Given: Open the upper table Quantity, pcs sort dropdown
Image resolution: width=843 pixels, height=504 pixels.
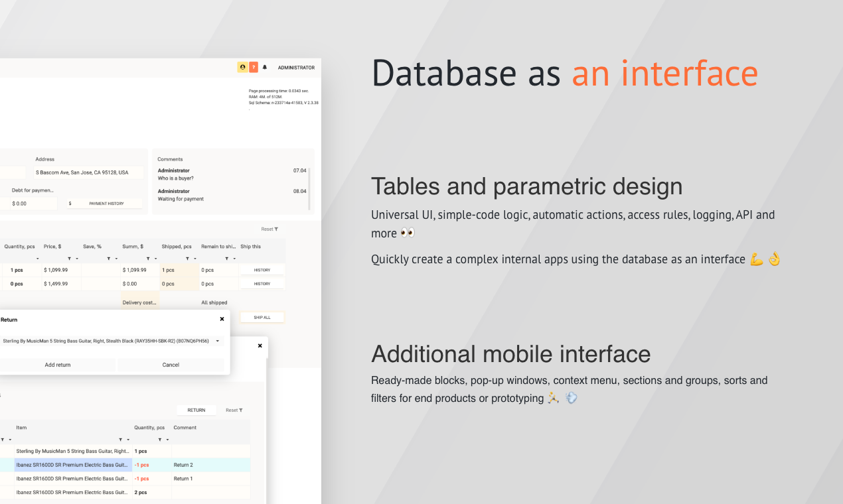Looking at the screenshot, I should pyautogui.click(x=37, y=259).
